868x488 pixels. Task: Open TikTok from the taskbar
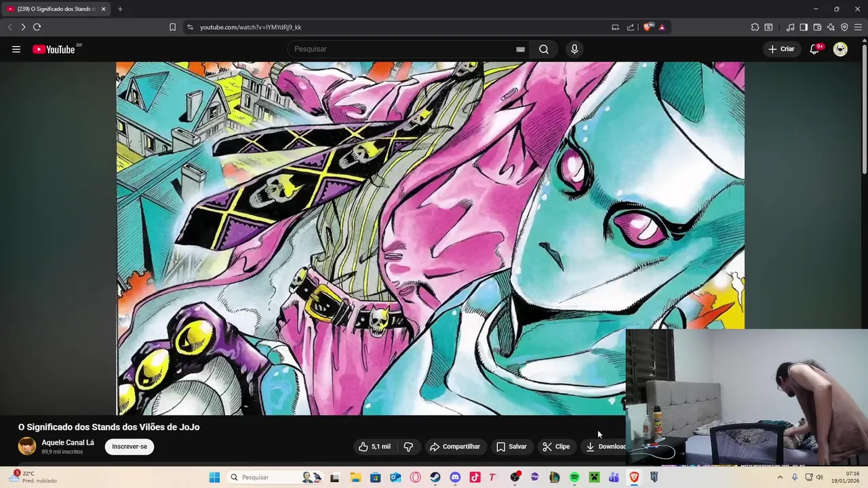475,477
